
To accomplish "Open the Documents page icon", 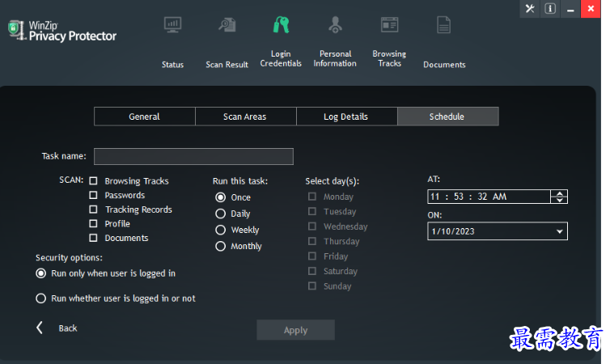I will click(x=443, y=25).
